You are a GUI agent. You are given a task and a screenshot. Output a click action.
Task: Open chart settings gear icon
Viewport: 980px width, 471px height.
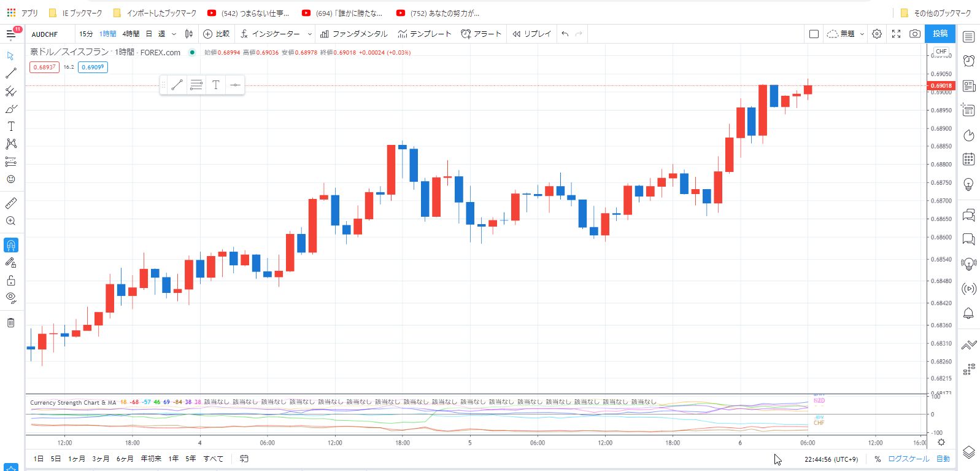[x=877, y=34]
